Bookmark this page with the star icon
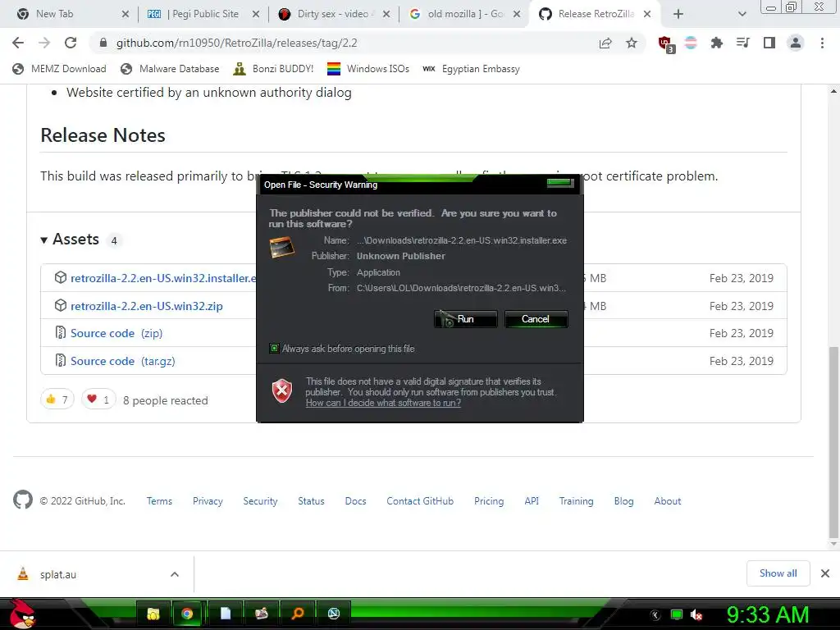 click(x=632, y=43)
